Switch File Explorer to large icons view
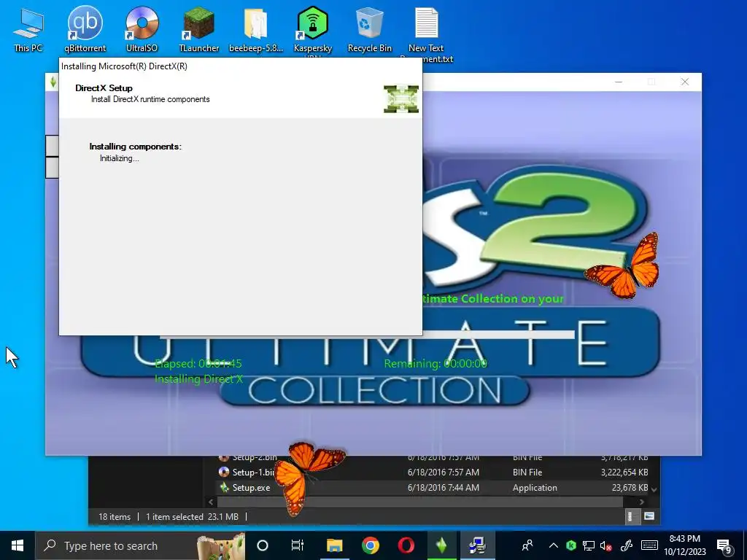The height and width of the screenshot is (560, 747). tap(649, 516)
